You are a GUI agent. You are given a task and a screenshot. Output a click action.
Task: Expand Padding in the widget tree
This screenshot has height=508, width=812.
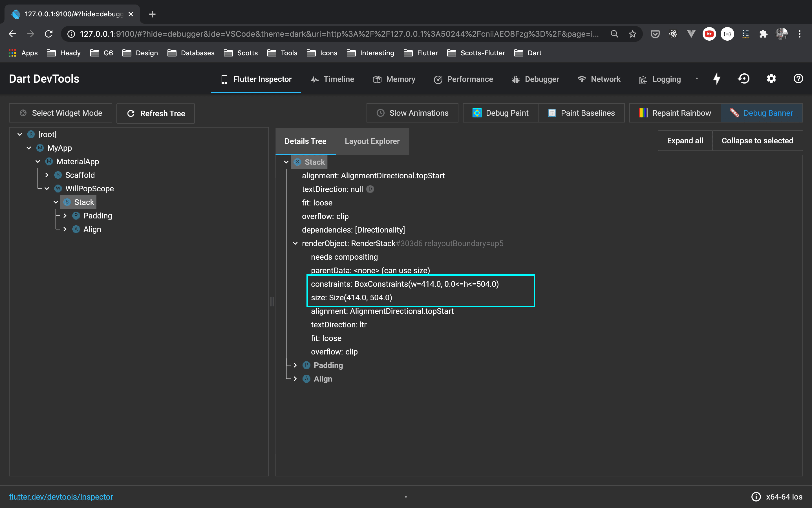[65, 216]
